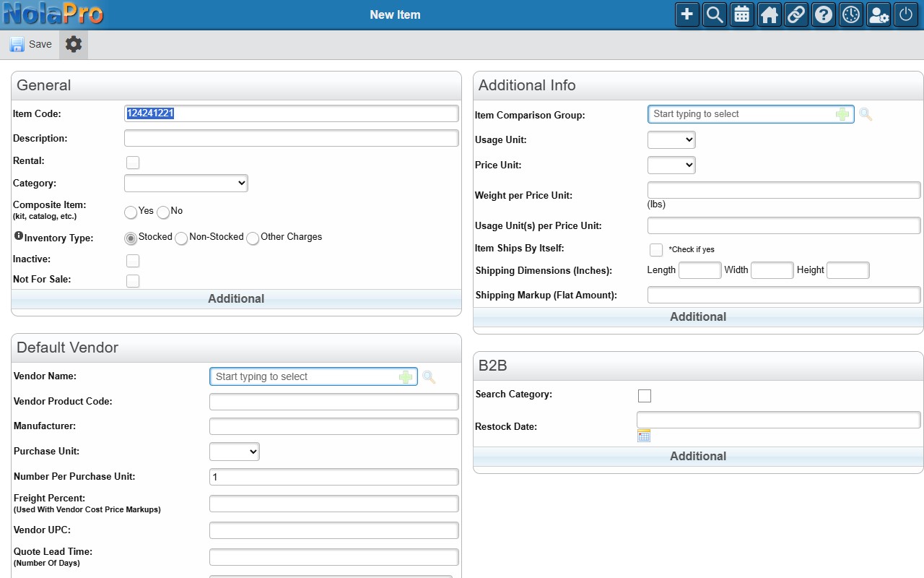Select the Non-Stocked inventory type
This screenshot has width=924, height=578.
click(181, 238)
